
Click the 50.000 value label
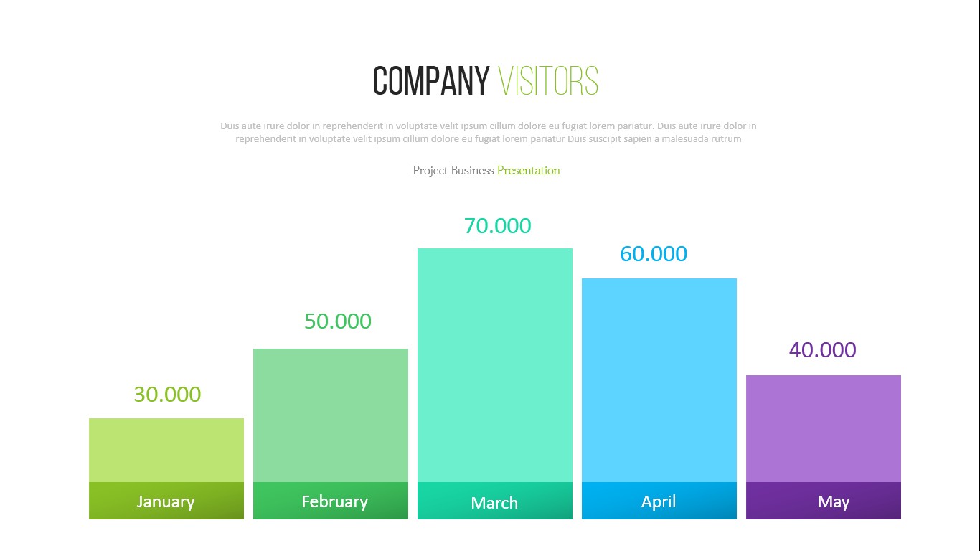click(x=338, y=321)
